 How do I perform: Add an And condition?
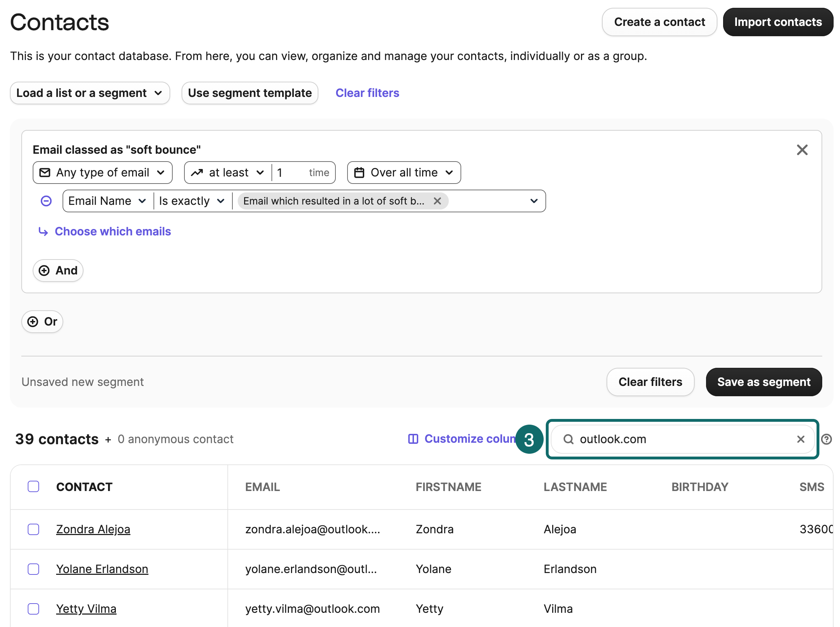pyautogui.click(x=58, y=270)
